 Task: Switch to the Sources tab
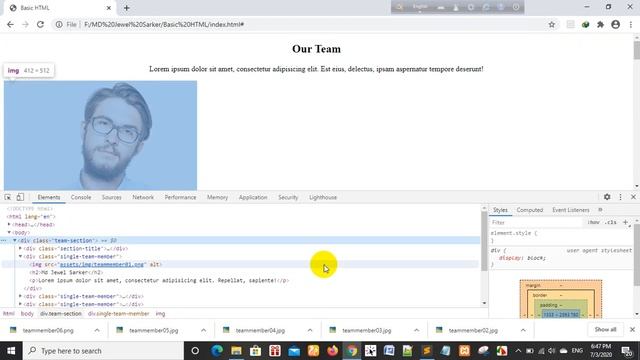click(111, 197)
